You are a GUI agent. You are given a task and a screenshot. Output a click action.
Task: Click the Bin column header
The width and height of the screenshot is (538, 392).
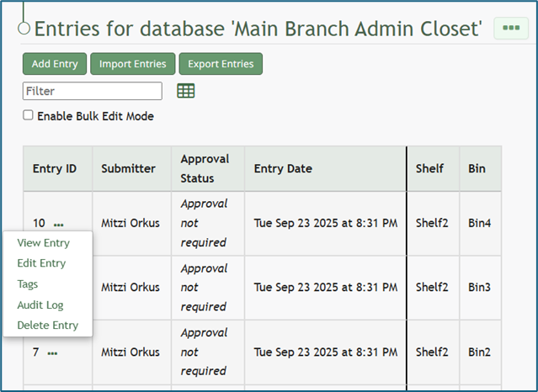(477, 168)
